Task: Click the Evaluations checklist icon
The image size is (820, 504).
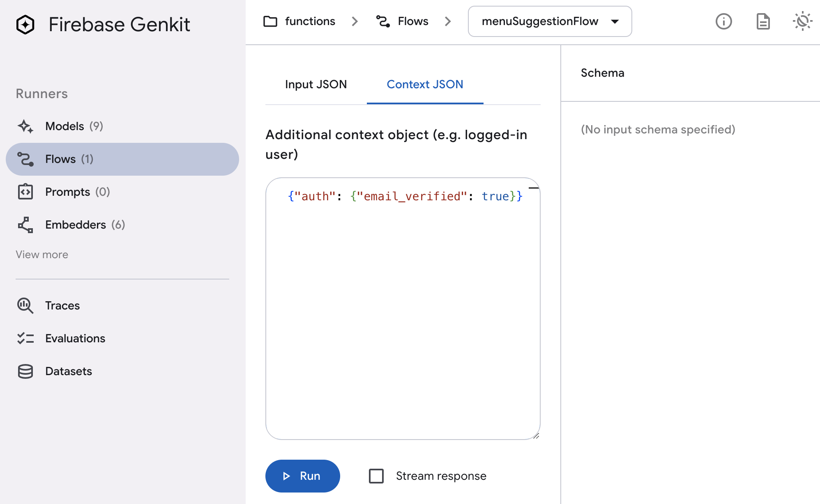Action: coord(25,339)
